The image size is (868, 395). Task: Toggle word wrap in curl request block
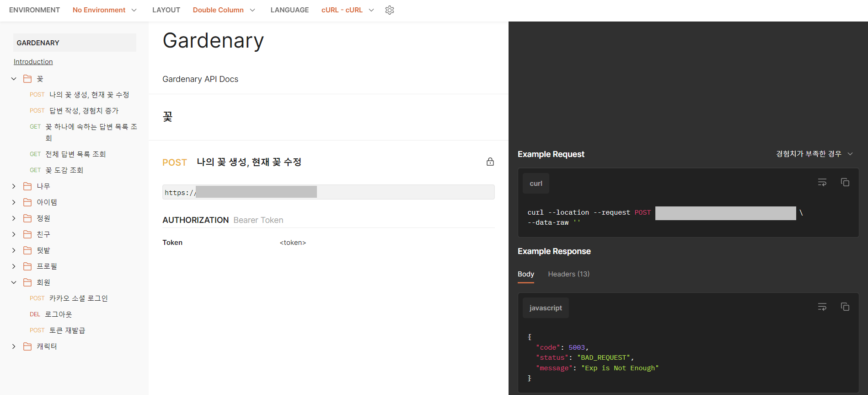pyautogui.click(x=822, y=182)
